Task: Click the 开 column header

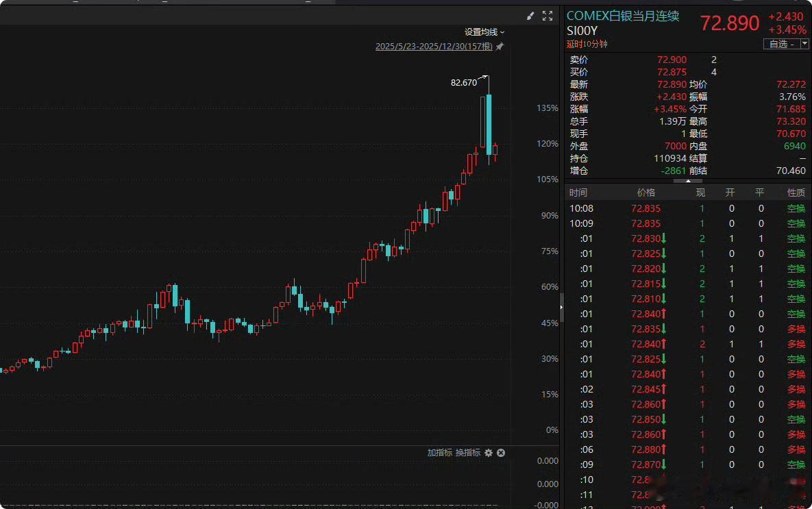Action: (x=730, y=193)
